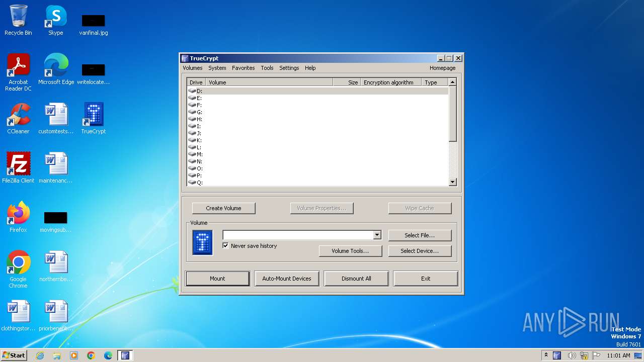Screen dimensions: 644x362
Task: Click the Create Volume button
Action: pos(223,208)
